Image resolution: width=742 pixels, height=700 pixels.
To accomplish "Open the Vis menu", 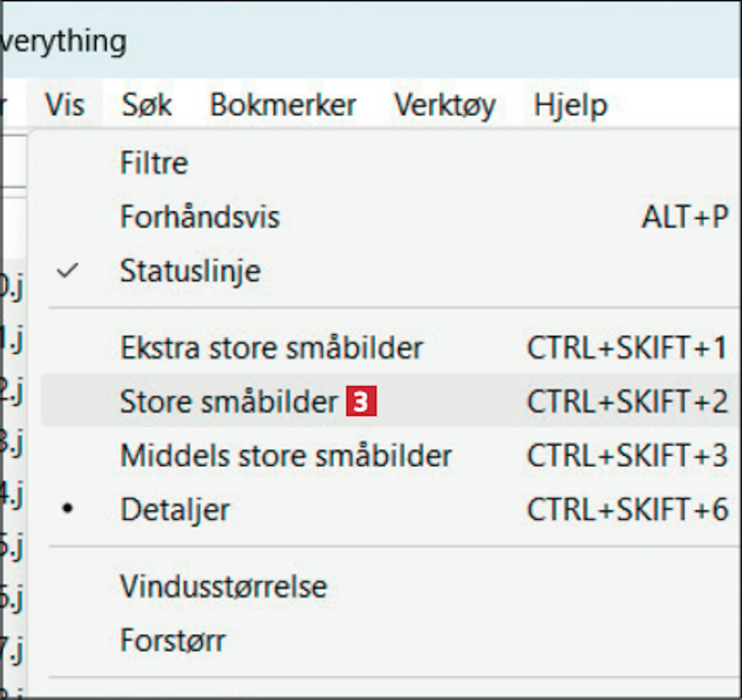I will point(65,105).
